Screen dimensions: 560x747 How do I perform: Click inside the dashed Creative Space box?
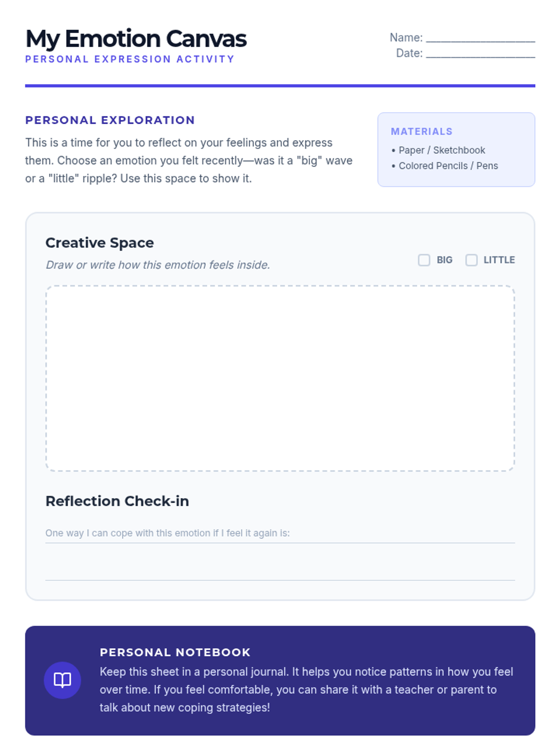[280, 378]
